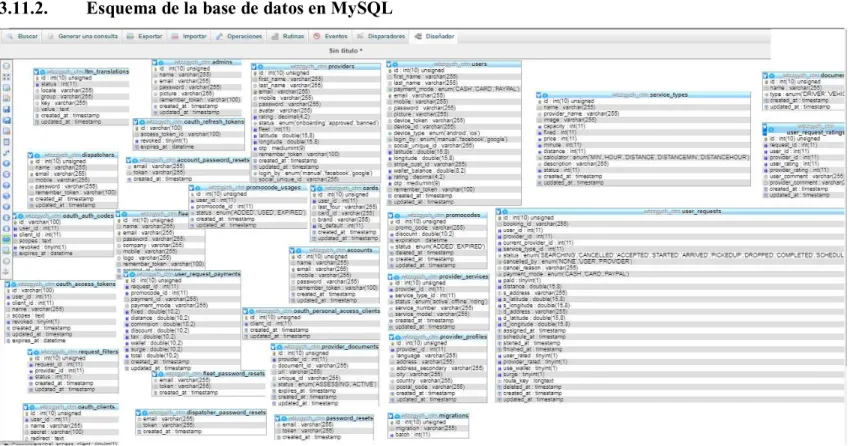Open options icon of promocodes table
This screenshot has width=853, height=446.
click(x=397, y=215)
